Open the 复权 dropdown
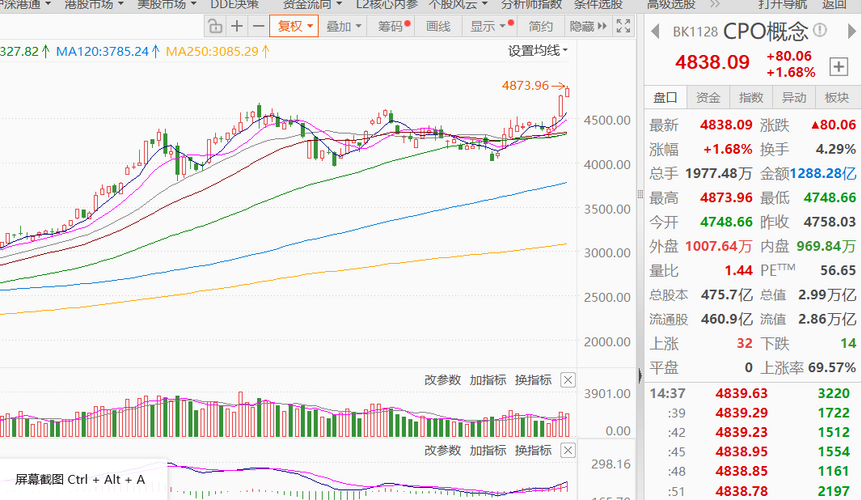The image size is (862, 500). 295,27
